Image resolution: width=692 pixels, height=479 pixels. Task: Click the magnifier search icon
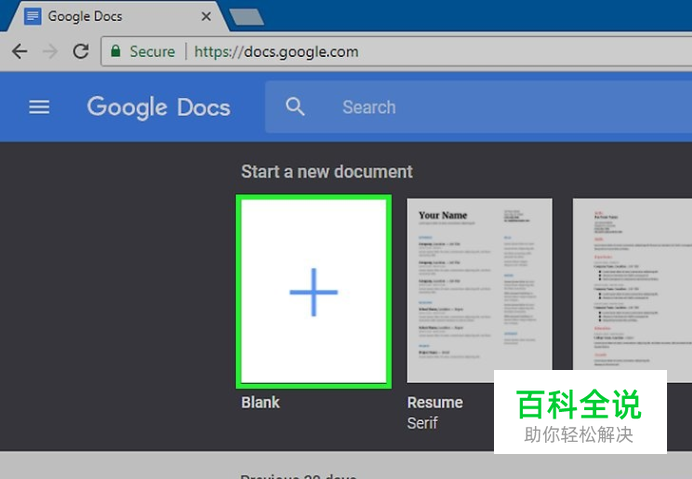pos(295,107)
